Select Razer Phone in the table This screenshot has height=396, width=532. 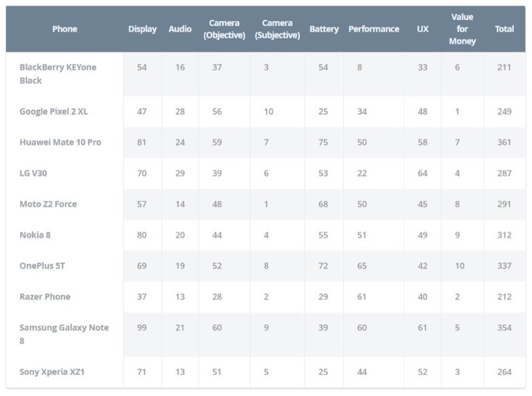[x=45, y=296]
